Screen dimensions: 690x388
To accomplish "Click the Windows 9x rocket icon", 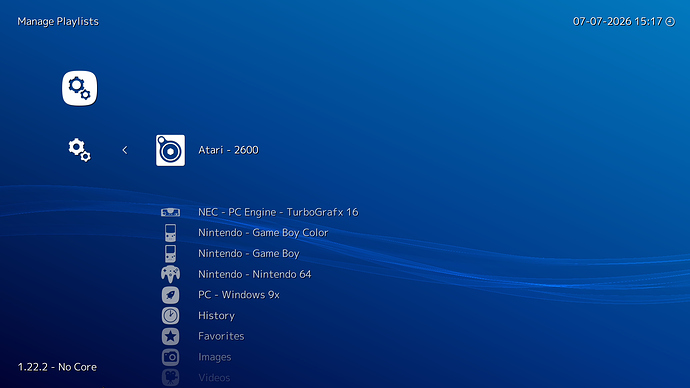I will [x=170, y=295].
